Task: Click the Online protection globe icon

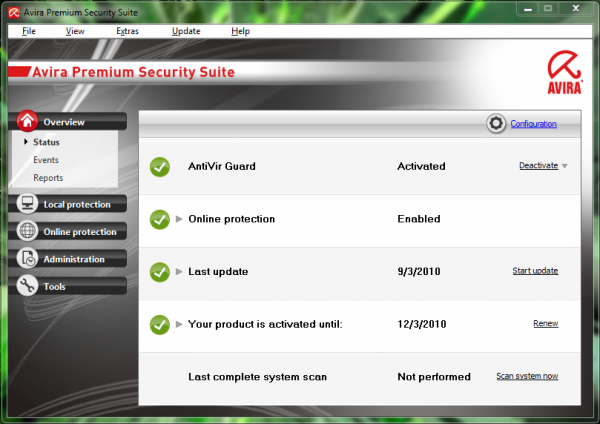Action: tap(27, 231)
